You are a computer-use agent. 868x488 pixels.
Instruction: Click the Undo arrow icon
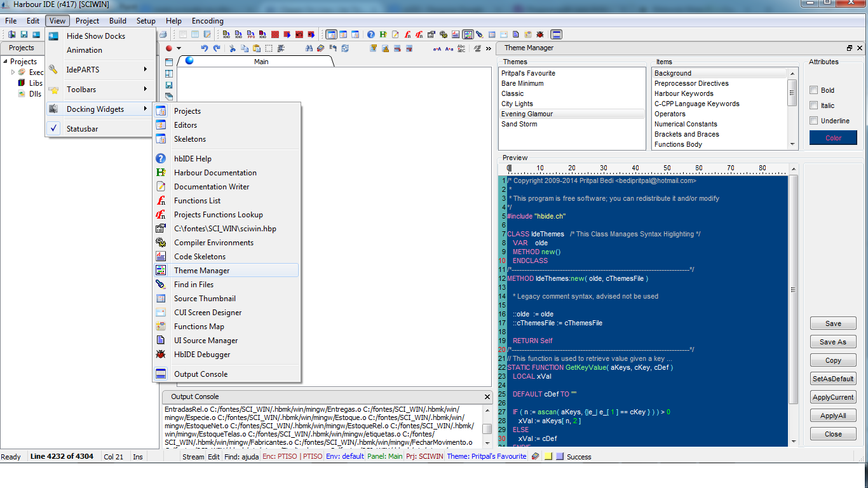pos(204,48)
